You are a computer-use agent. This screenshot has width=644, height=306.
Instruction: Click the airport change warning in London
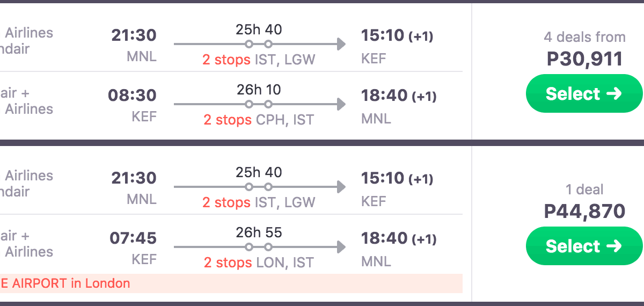[65, 283]
